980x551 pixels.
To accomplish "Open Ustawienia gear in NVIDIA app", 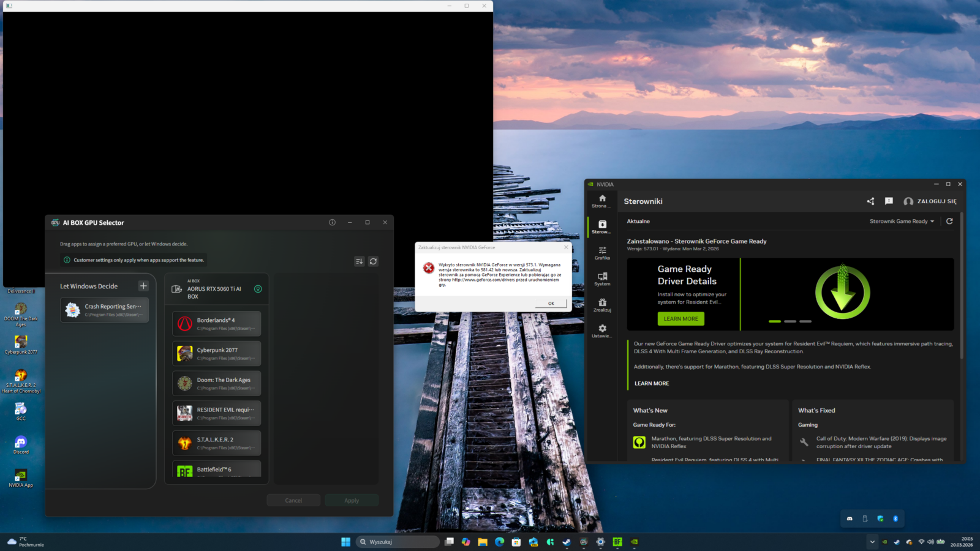I will [602, 331].
